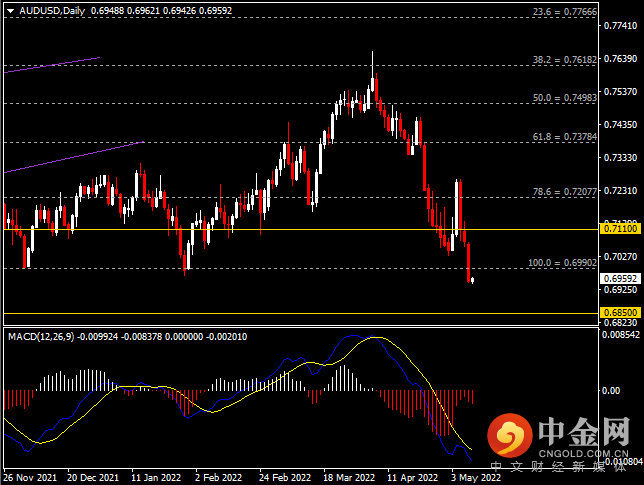This screenshot has width=644, height=485.
Task: Click the 50.0 = 0.74983 Fibonacci label
Action: coord(563,98)
